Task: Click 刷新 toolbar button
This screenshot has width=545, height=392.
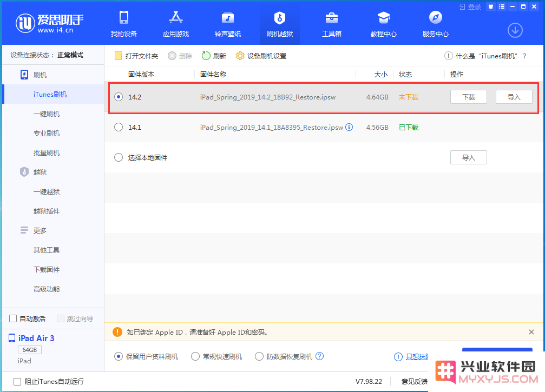Action: pos(214,56)
